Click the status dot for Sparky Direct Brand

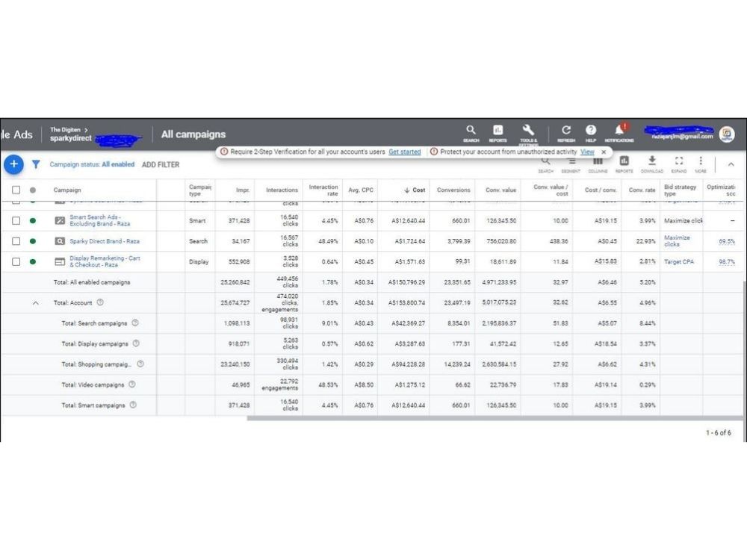click(32, 241)
